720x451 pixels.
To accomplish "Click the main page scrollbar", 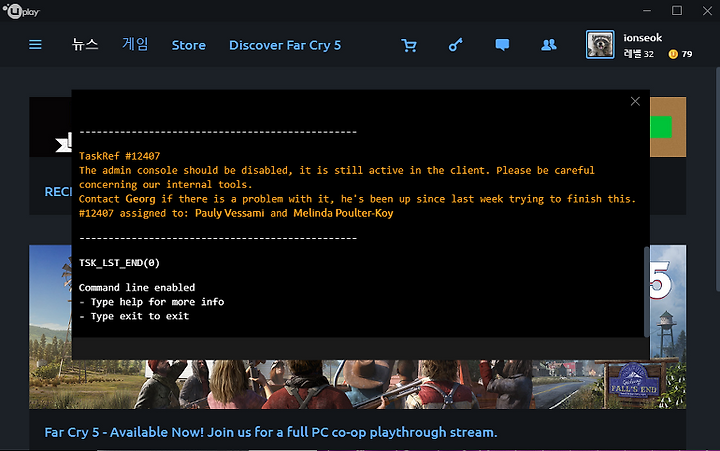I will [x=717, y=179].
